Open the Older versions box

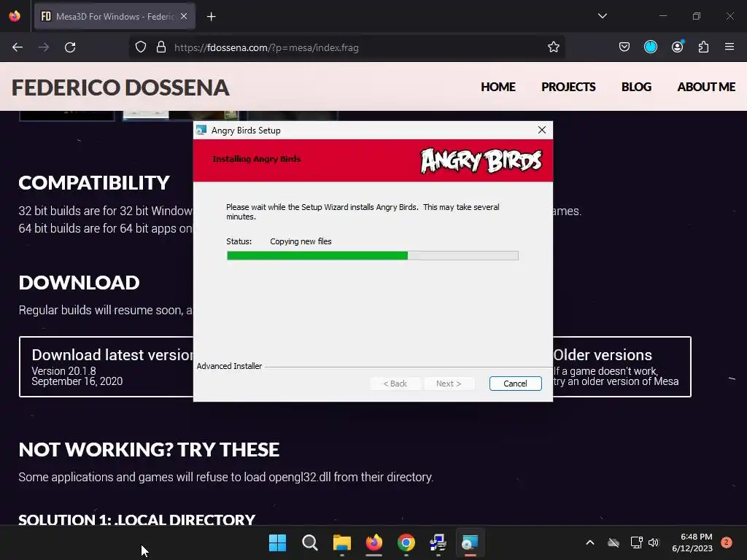pyautogui.click(x=622, y=367)
